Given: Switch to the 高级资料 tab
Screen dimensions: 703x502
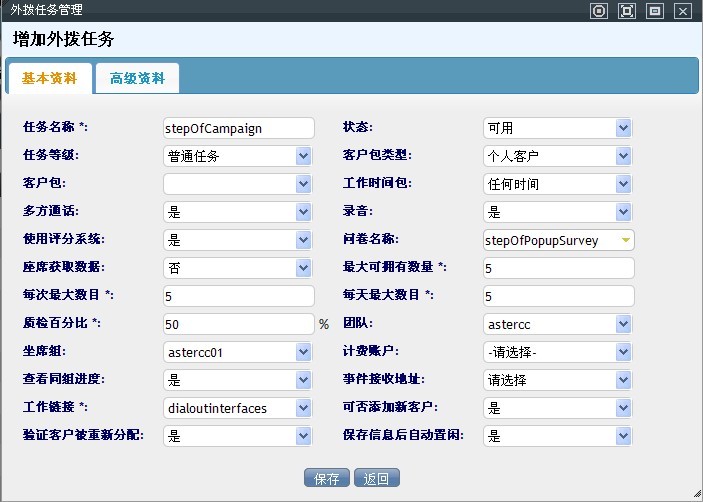Looking at the screenshot, I should (x=137, y=79).
